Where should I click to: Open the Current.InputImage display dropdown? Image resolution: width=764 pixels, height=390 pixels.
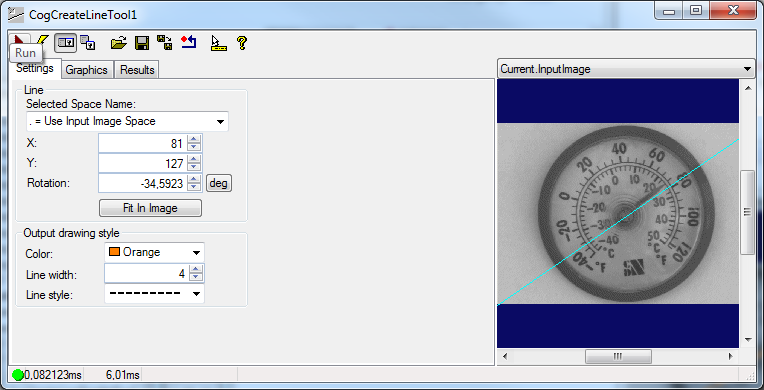click(747, 69)
